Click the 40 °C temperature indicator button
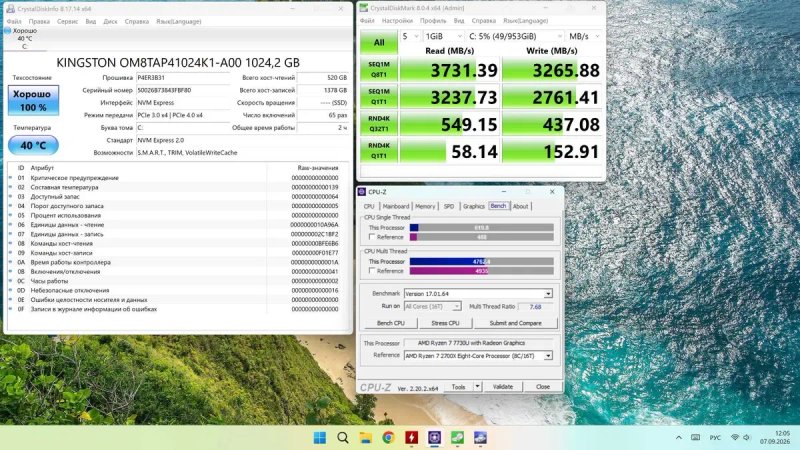 [x=33, y=145]
